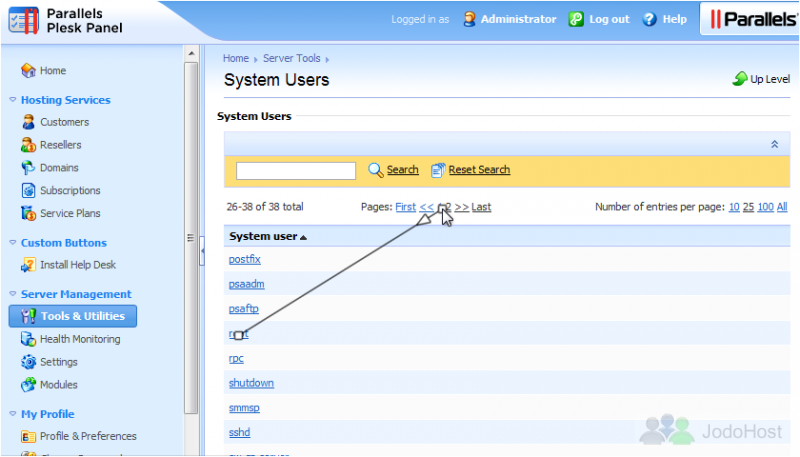Collapse the Custom Buttons section
This screenshot has width=800, height=457.
click(13, 242)
